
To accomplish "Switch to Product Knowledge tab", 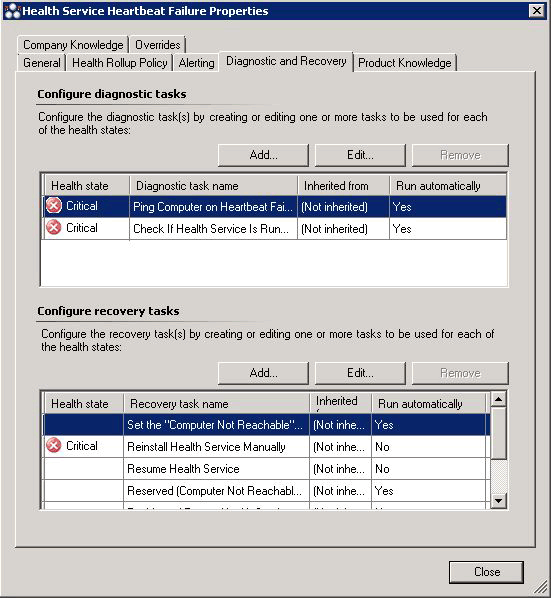I will tap(405, 63).
